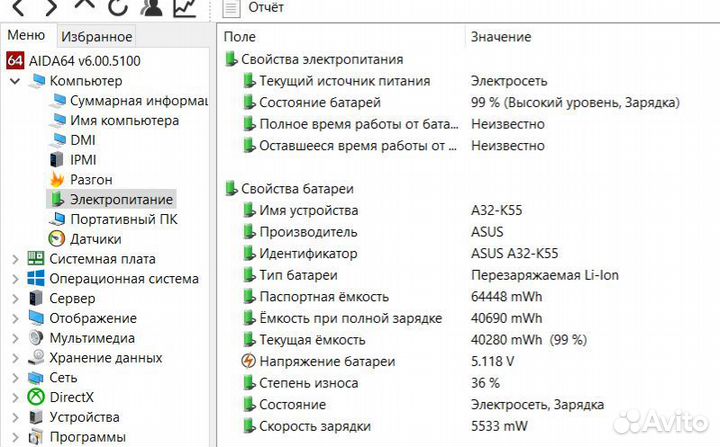
Task: Click the Поле column header
Action: pyautogui.click(x=240, y=37)
